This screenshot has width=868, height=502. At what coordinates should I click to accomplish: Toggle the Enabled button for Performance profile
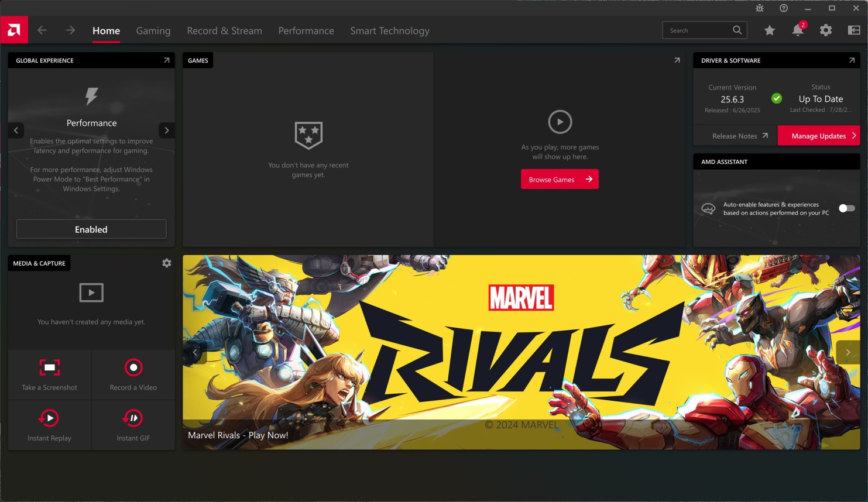[91, 229]
